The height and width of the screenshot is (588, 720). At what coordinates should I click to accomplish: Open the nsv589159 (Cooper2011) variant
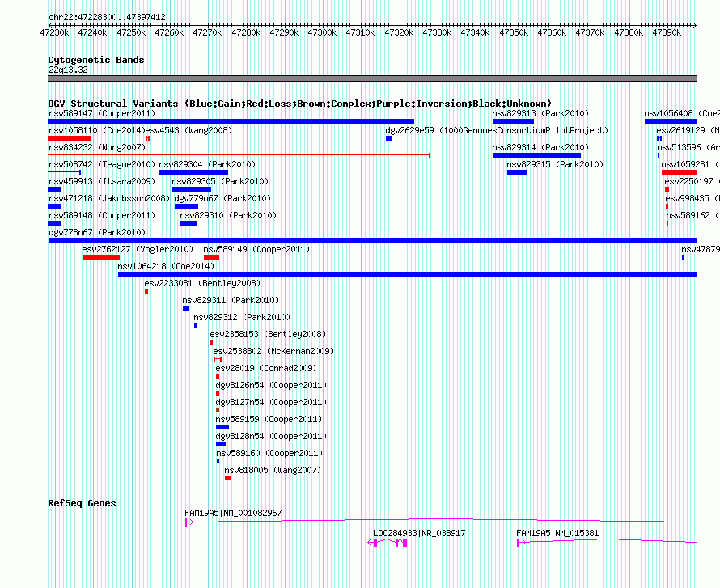point(269,419)
